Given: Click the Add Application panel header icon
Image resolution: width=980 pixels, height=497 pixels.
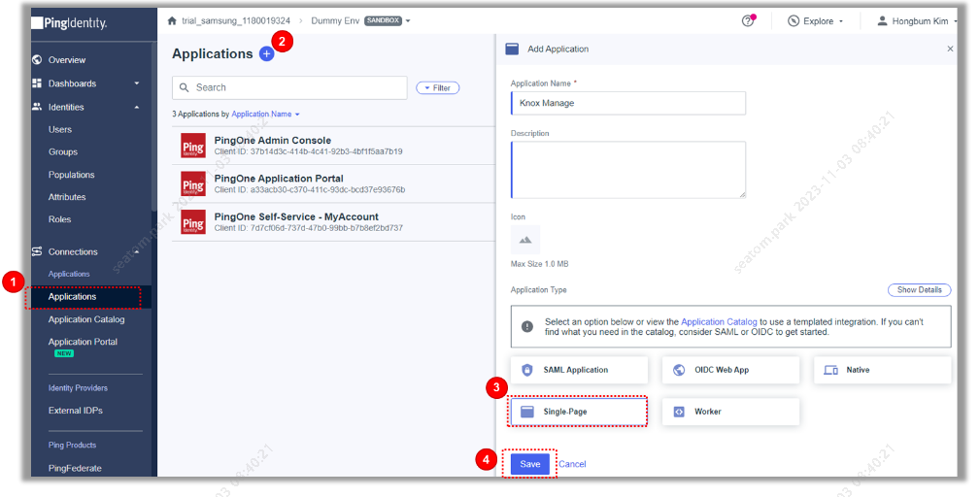Looking at the screenshot, I should 512,50.
